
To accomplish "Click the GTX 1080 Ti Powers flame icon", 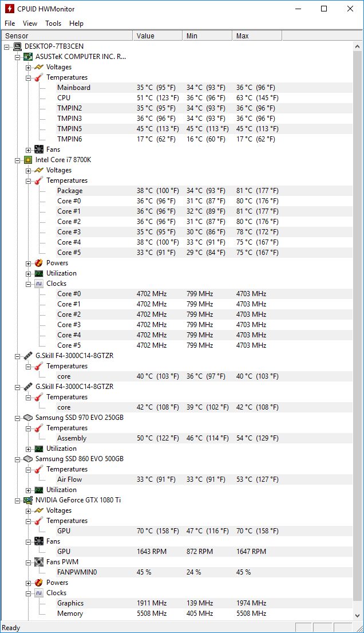I will click(x=39, y=583).
